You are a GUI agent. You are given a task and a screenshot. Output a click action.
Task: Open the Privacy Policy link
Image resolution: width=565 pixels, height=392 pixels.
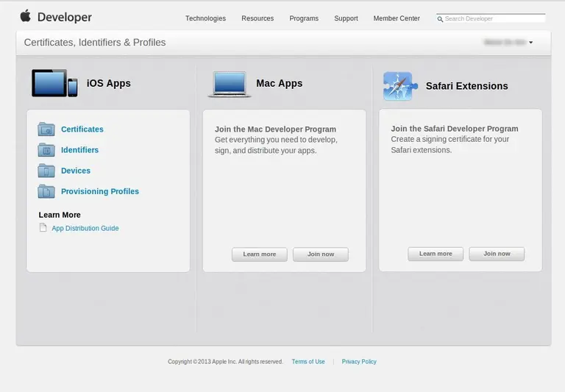[359, 361]
